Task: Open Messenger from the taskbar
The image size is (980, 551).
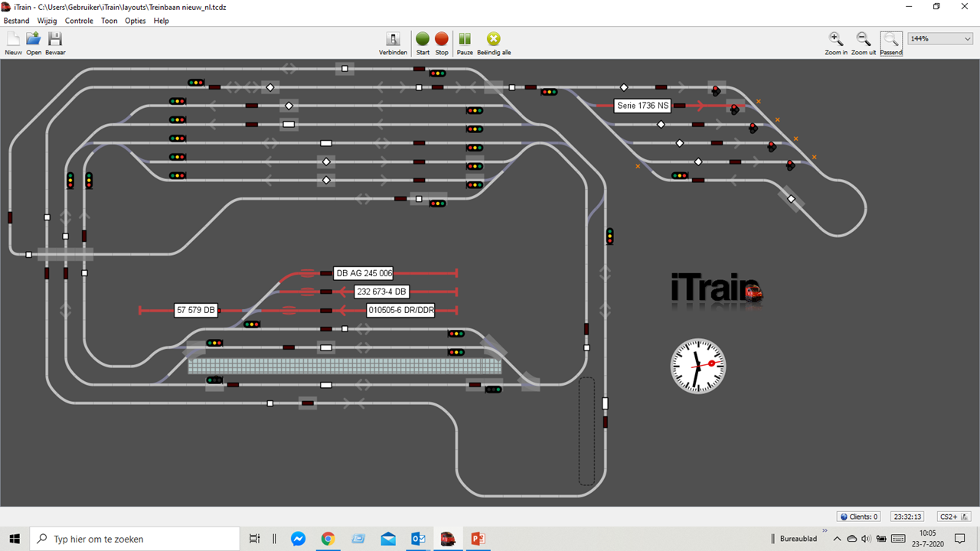Action: [x=299, y=539]
